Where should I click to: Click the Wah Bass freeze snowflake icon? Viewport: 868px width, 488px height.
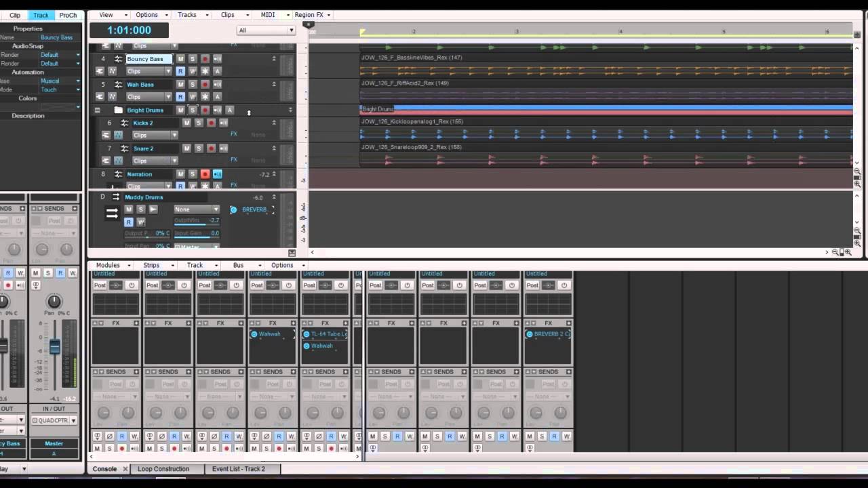[205, 97]
